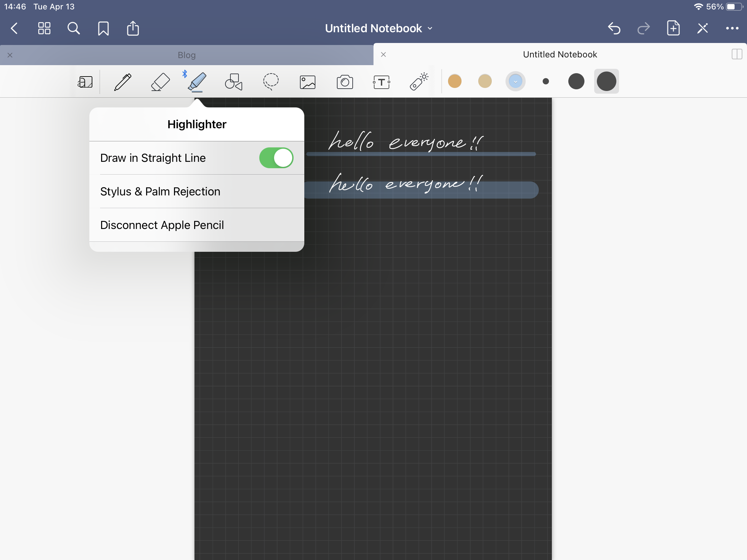Toggle read-only mode pencil icon

702,28
